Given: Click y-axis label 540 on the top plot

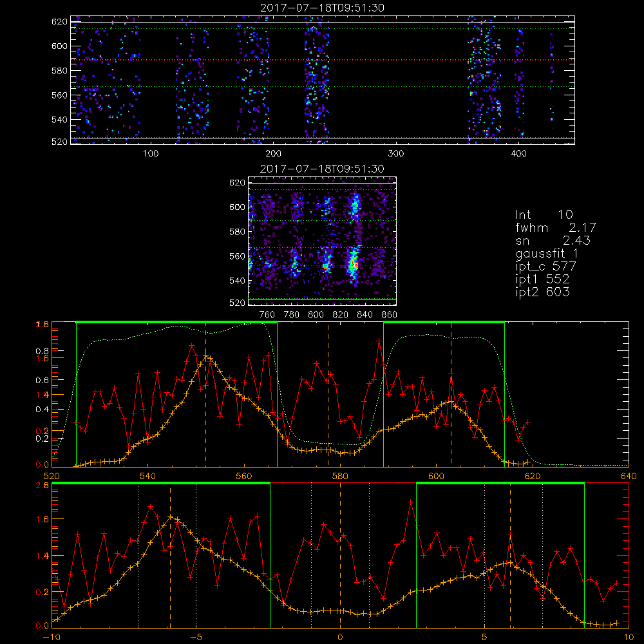Looking at the screenshot, I should 59,120.
